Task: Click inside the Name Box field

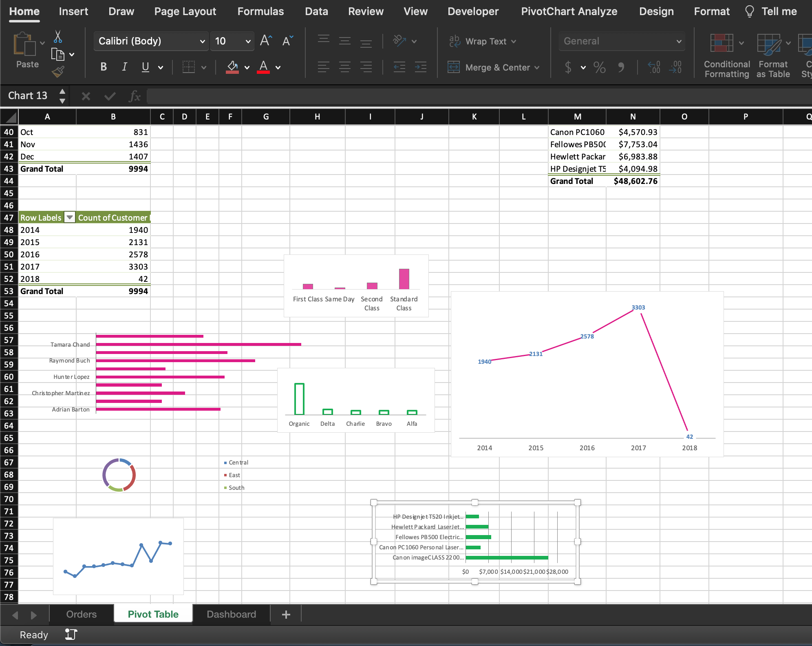Action: [x=29, y=96]
